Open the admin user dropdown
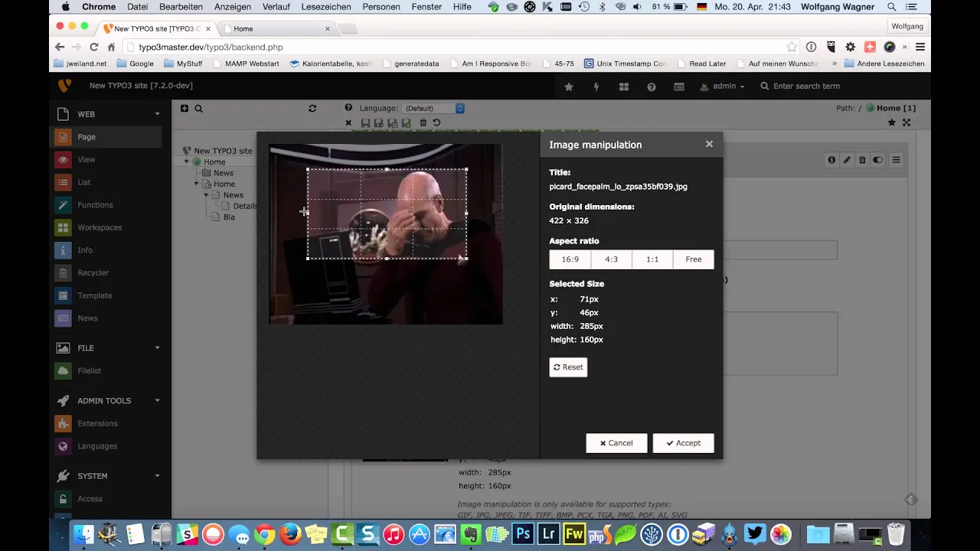Viewport: 980px width, 551px height. 722,86
